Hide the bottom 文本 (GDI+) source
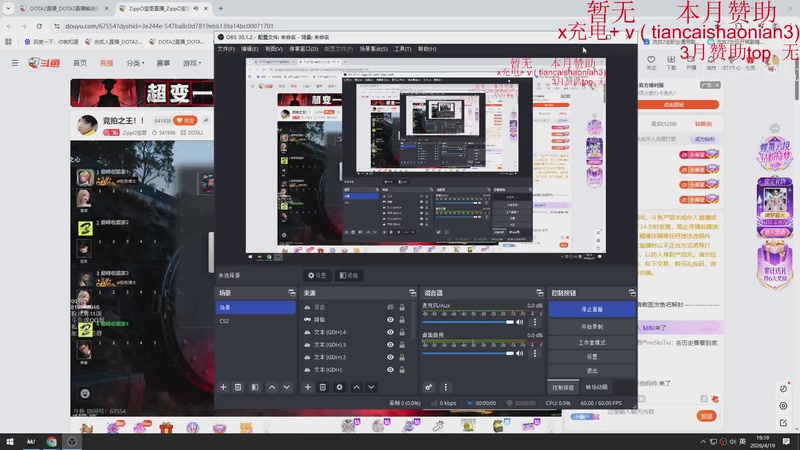The image size is (800, 450). click(390, 369)
